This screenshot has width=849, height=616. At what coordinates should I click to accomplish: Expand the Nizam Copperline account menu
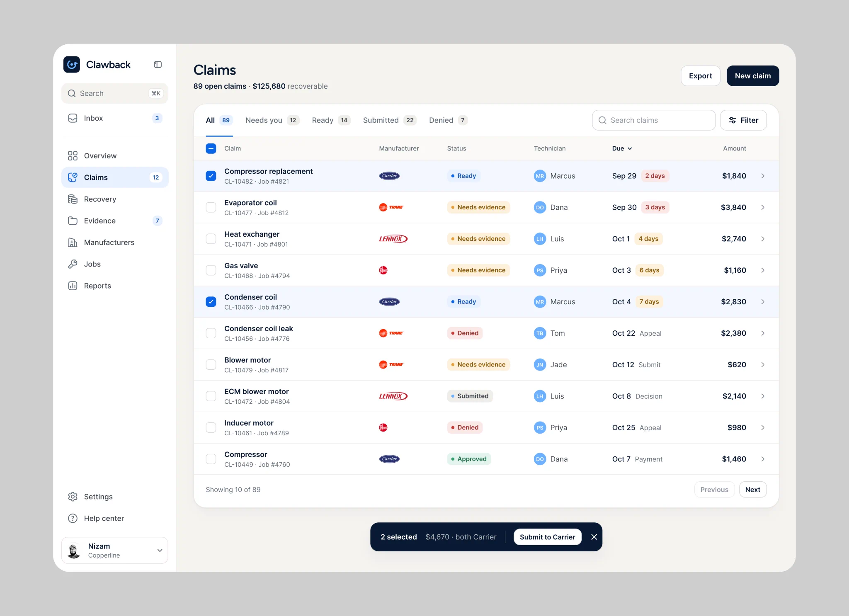pyautogui.click(x=115, y=551)
